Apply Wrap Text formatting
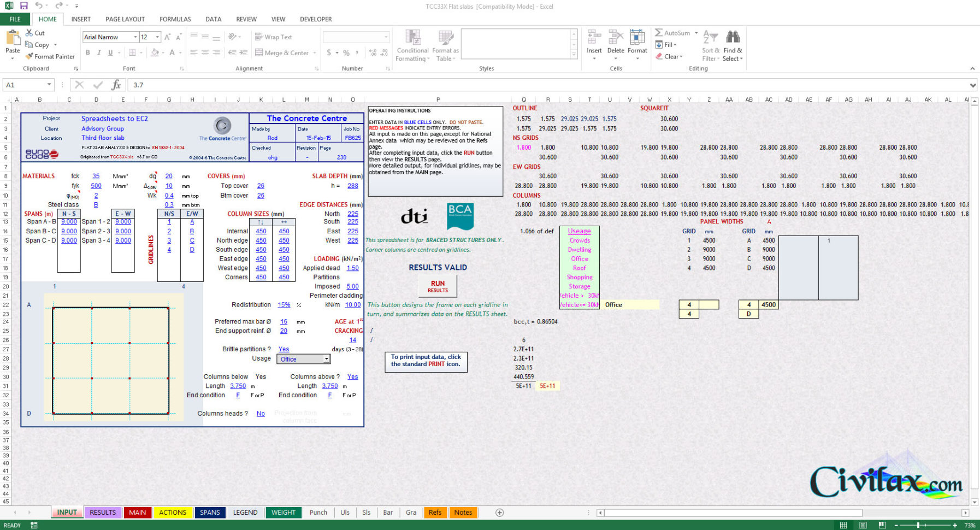The height and width of the screenshot is (530, 980). 274,37
